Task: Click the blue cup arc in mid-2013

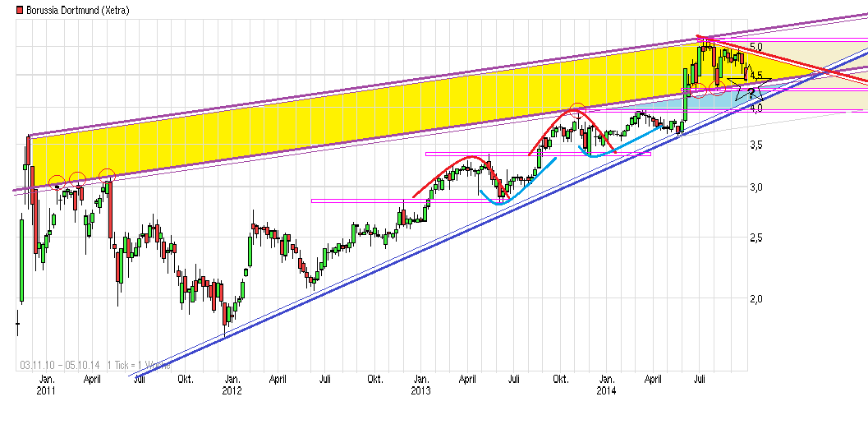Action: click(496, 199)
